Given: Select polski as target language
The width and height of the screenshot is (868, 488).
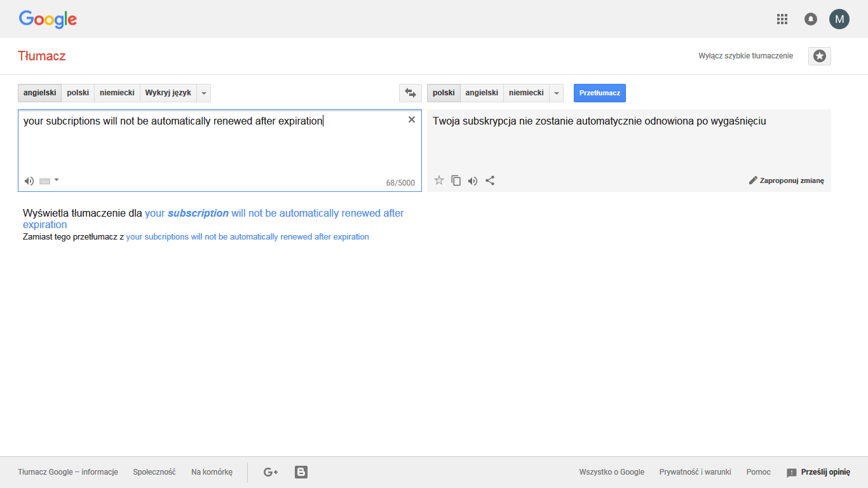Looking at the screenshot, I should coord(444,93).
